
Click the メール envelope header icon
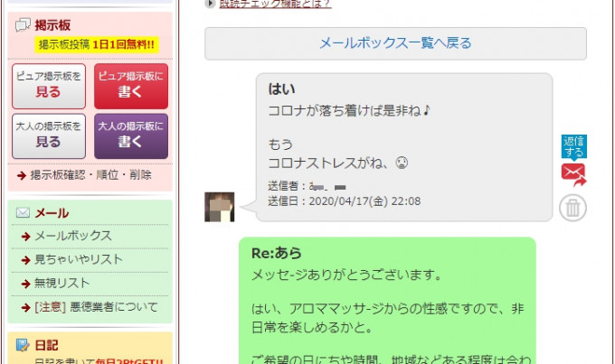(23, 213)
